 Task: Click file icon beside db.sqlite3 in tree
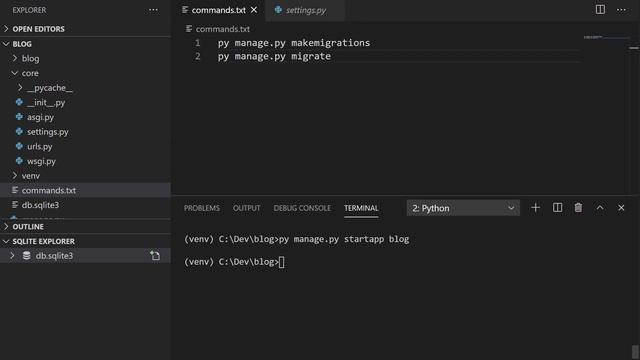coord(15,205)
